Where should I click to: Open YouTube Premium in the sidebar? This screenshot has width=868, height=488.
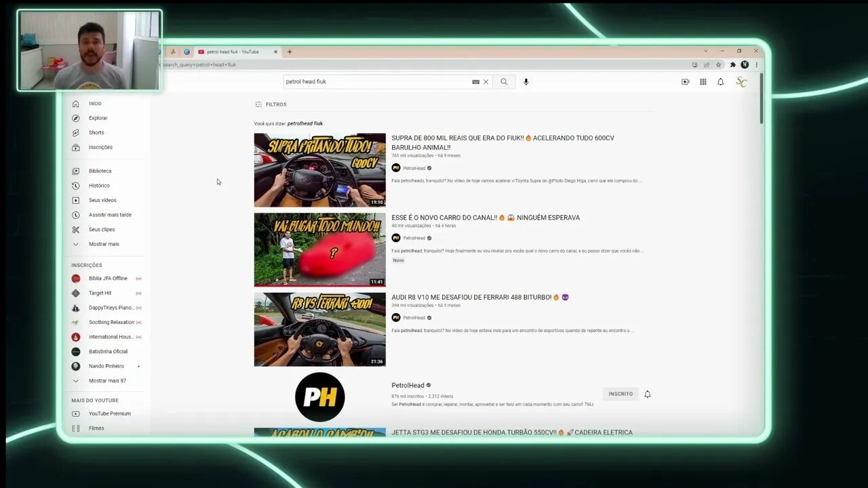click(109, 413)
